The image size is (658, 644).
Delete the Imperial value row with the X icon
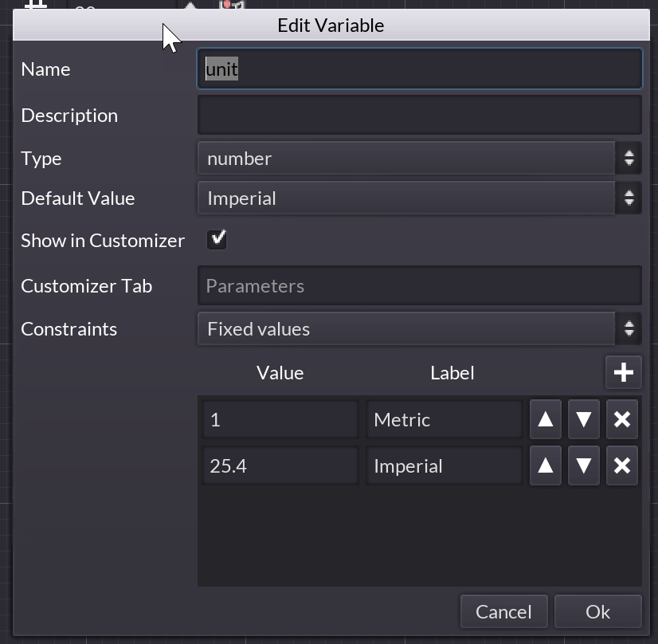pos(622,465)
